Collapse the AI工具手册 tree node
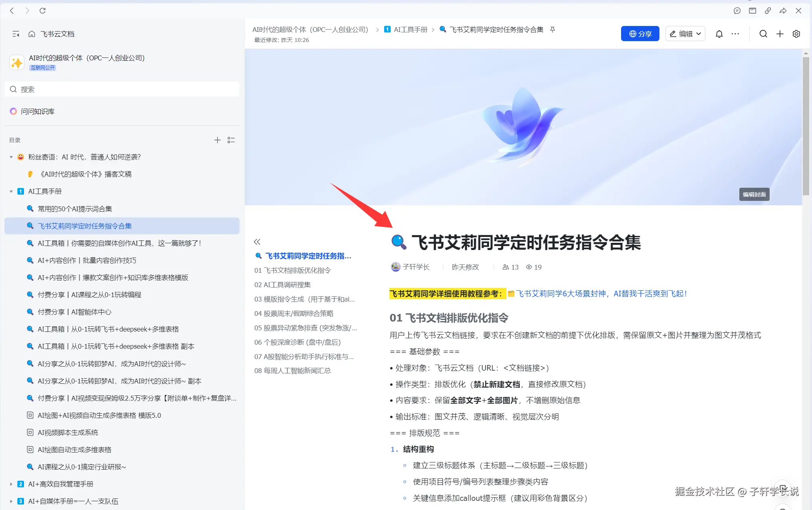812x510 pixels. point(11,191)
